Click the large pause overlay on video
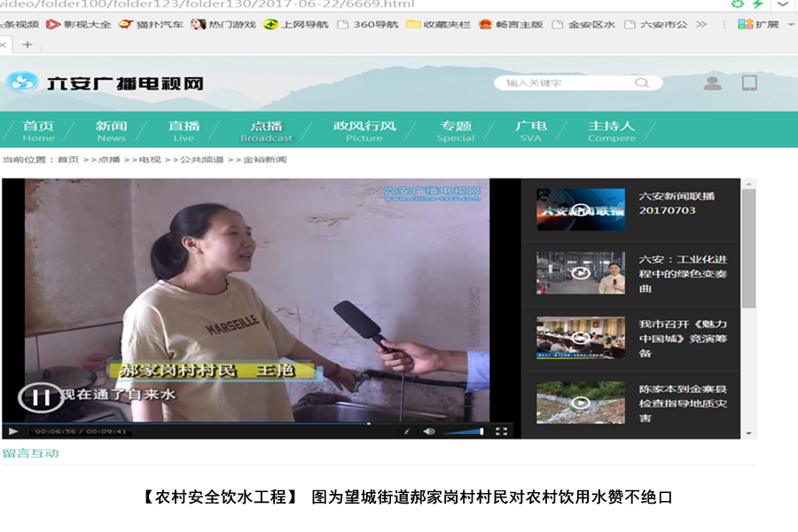798x532 pixels. click(x=41, y=397)
